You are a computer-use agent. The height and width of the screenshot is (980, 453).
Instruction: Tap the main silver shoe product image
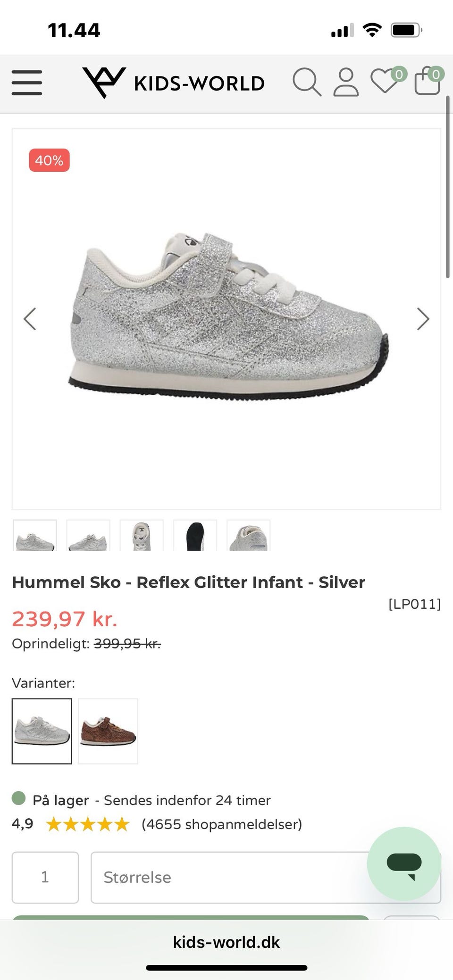[x=226, y=319]
